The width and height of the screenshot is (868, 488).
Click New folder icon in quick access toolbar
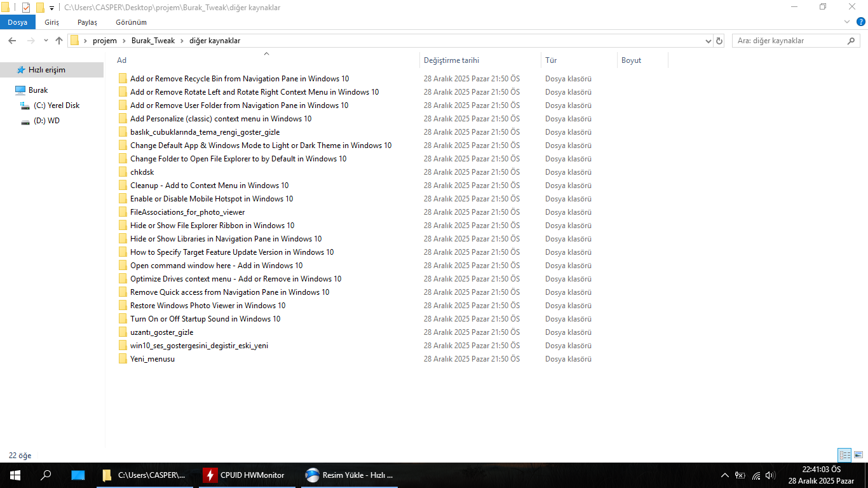click(x=40, y=8)
